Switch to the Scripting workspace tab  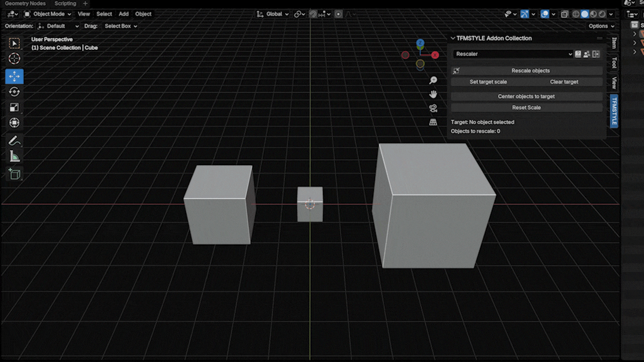pos(65,3)
